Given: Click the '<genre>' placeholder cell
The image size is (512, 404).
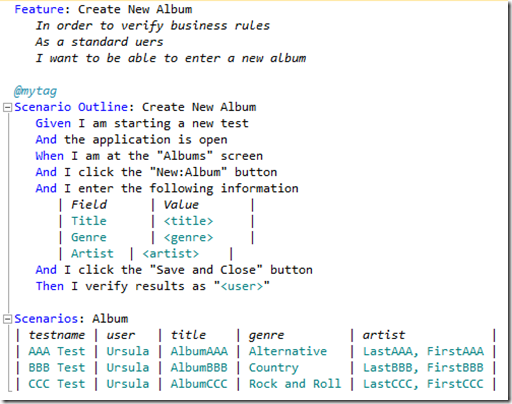Looking at the screenshot, I should click(188, 237).
